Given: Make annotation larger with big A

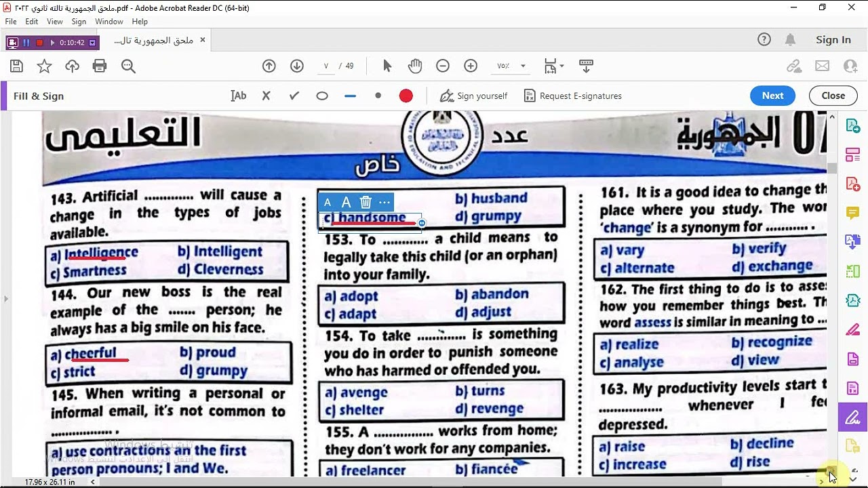Looking at the screenshot, I should click(x=346, y=202).
